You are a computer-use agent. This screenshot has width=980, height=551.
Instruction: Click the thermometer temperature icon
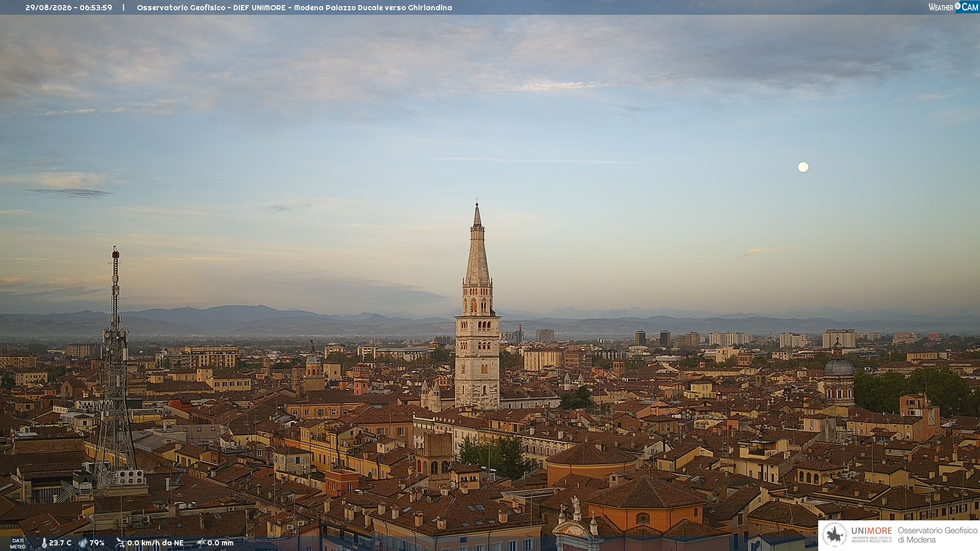coord(44,543)
